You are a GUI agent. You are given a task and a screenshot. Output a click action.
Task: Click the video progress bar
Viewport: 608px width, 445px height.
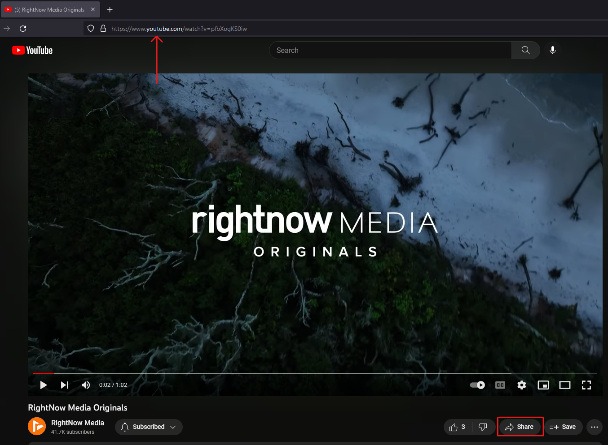click(315, 373)
